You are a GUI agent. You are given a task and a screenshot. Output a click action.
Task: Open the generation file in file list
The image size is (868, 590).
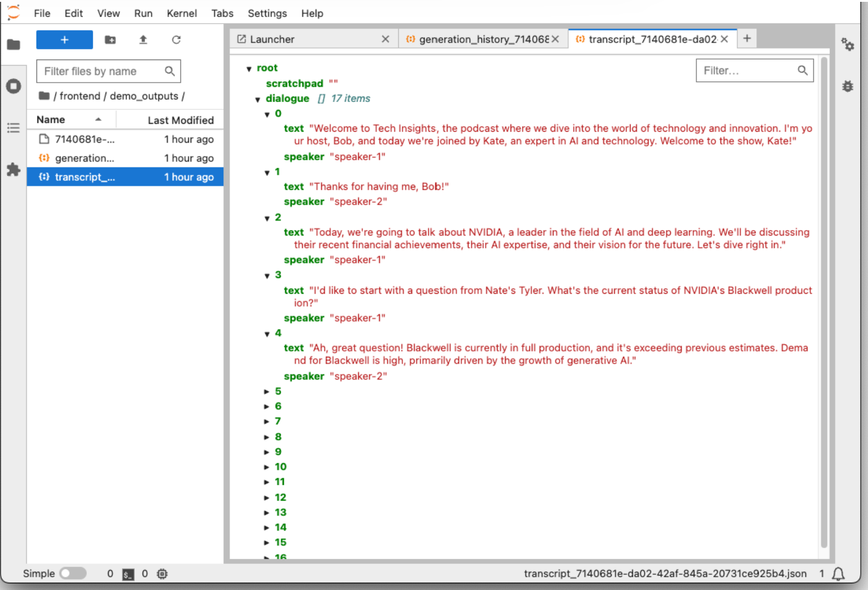click(84, 158)
